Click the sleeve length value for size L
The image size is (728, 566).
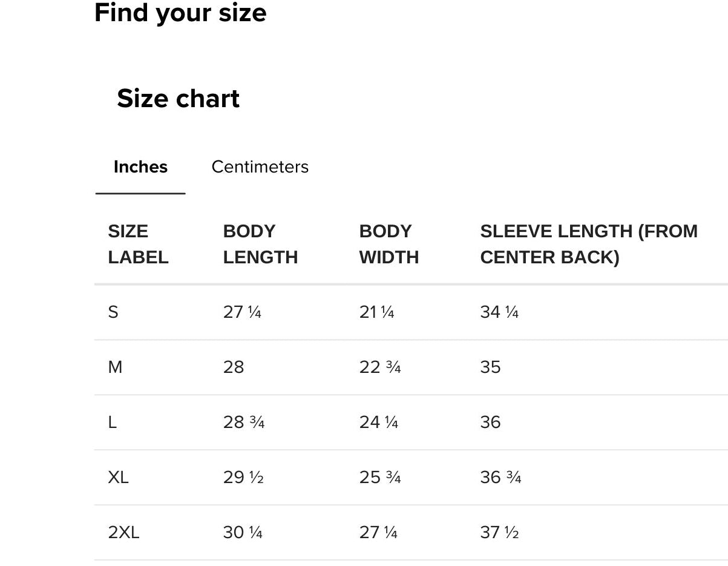click(x=490, y=423)
